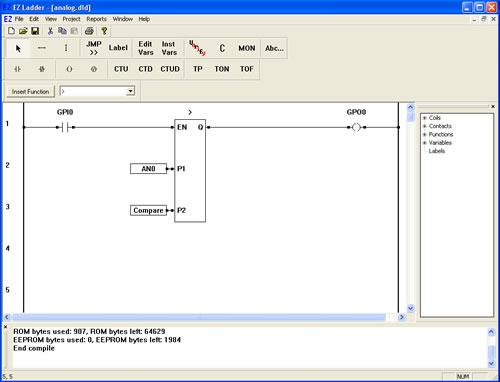This screenshot has width=500, height=382.
Task: Click the GPO0 coil on rung 1
Action: point(356,127)
